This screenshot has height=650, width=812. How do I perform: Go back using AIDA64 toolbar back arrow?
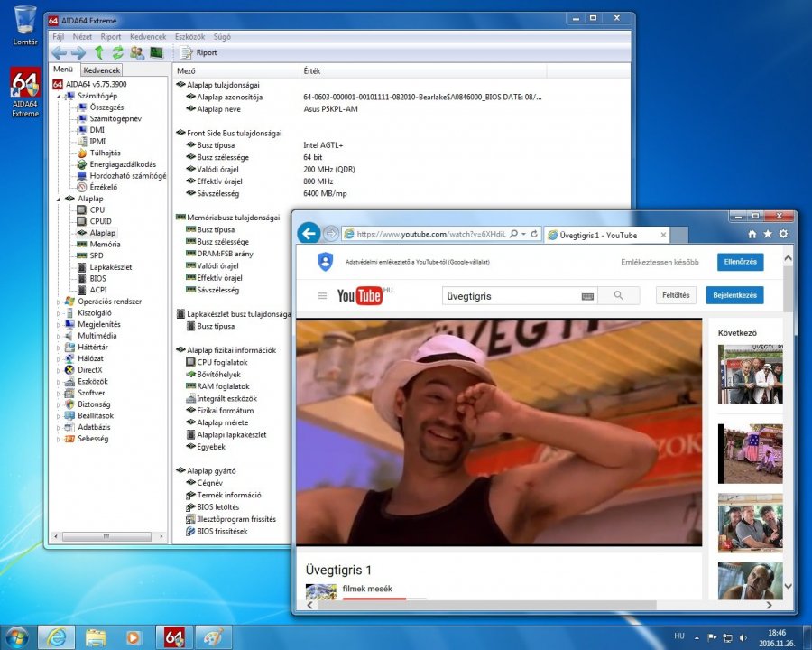(59, 52)
